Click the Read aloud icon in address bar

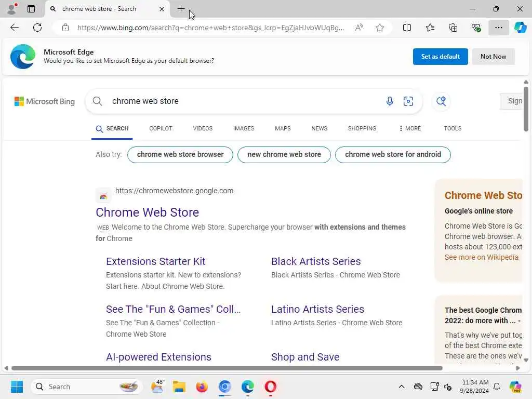point(359,28)
